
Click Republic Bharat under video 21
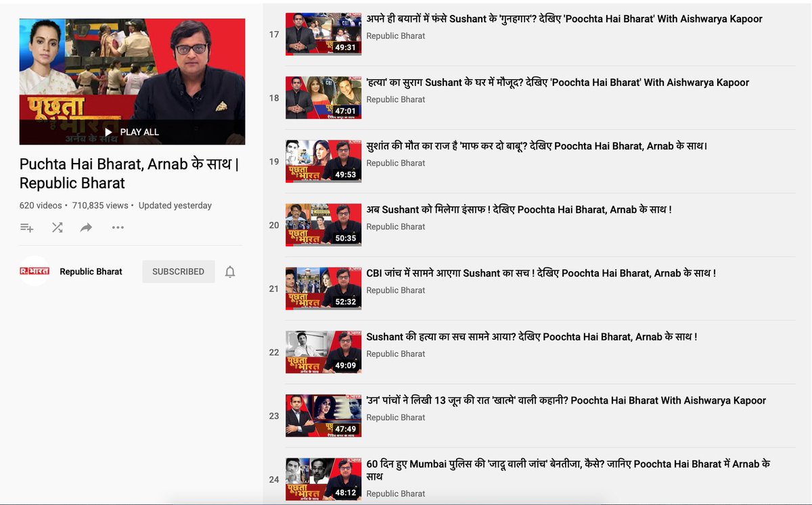point(396,290)
